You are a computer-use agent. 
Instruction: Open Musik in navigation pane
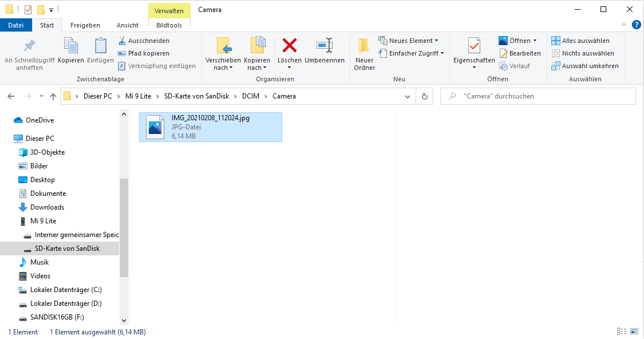[x=34, y=262]
